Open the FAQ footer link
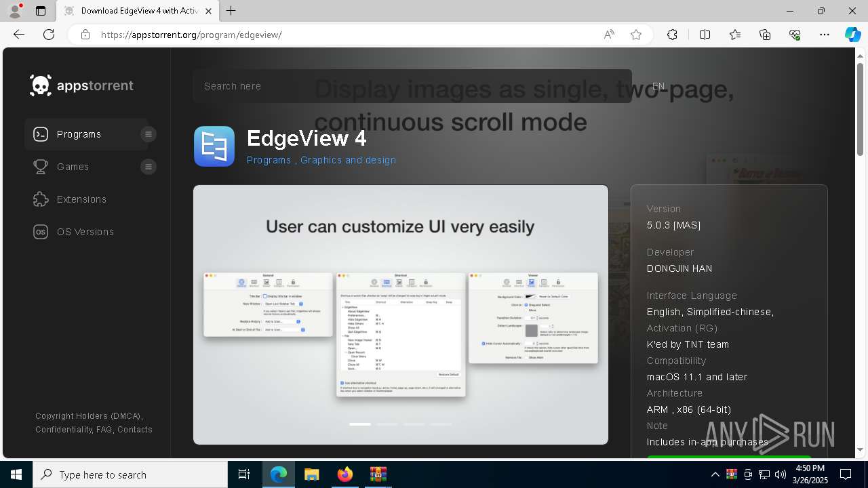The image size is (868, 488). [x=104, y=430]
